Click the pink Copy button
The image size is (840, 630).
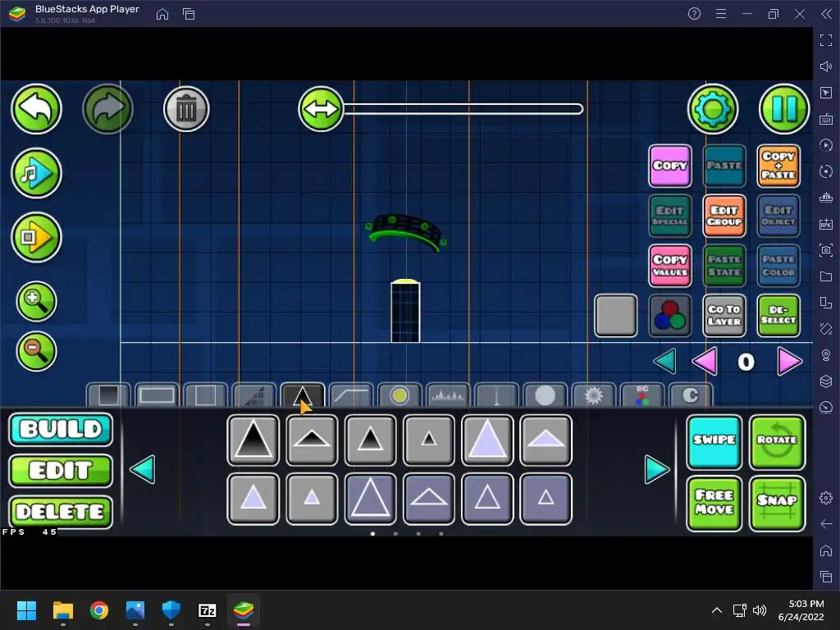click(669, 166)
